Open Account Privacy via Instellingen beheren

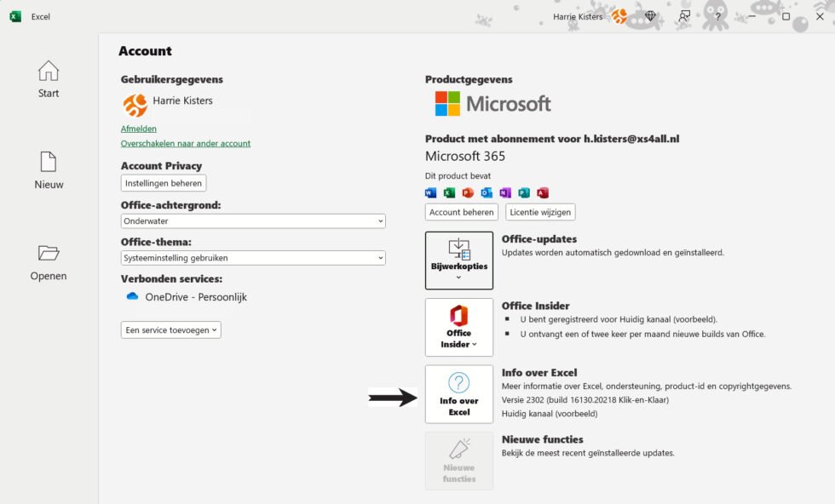coord(163,182)
